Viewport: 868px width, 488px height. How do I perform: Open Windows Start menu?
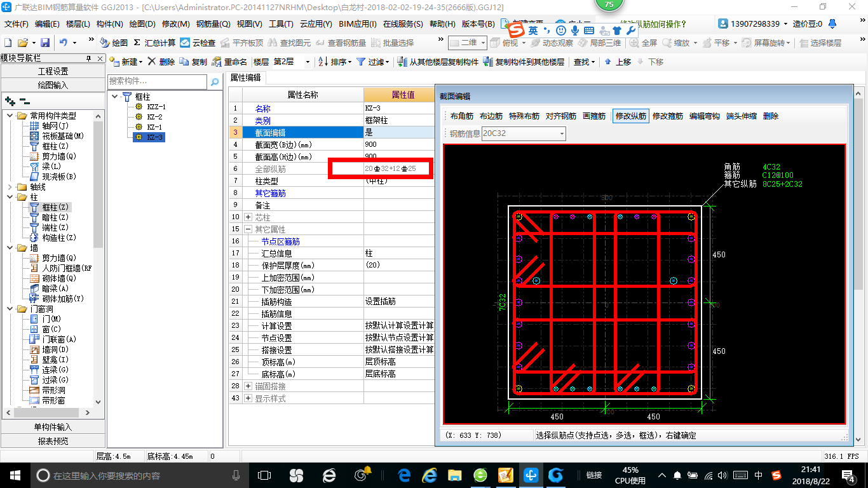point(15,475)
